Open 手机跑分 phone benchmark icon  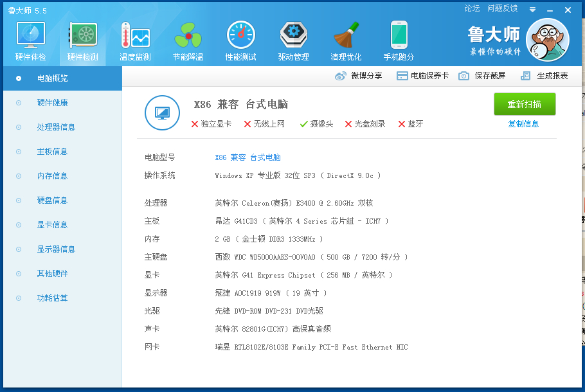click(x=399, y=35)
